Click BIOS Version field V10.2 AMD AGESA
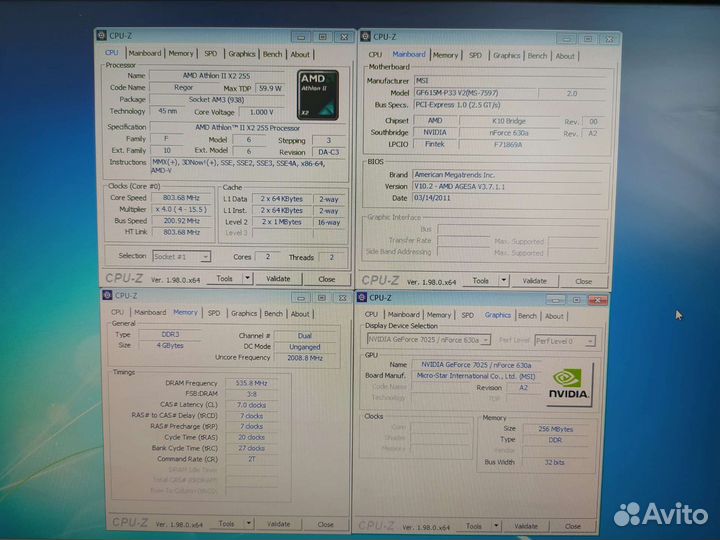This screenshot has width=720, height=540. [507, 186]
